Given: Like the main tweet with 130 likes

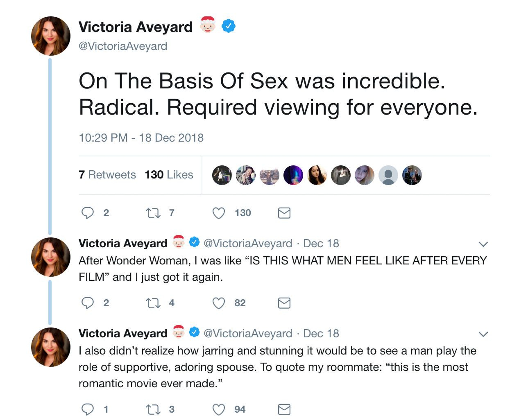Looking at the screenshot, I should click(219, 213).
